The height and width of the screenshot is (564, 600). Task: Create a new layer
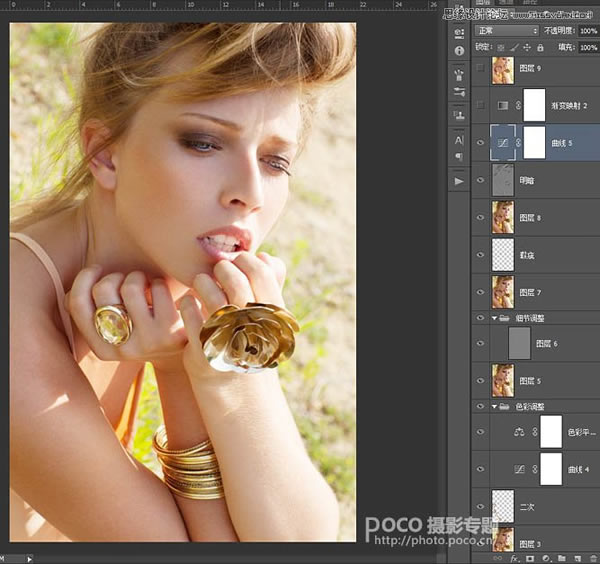(x=577, y=559)
